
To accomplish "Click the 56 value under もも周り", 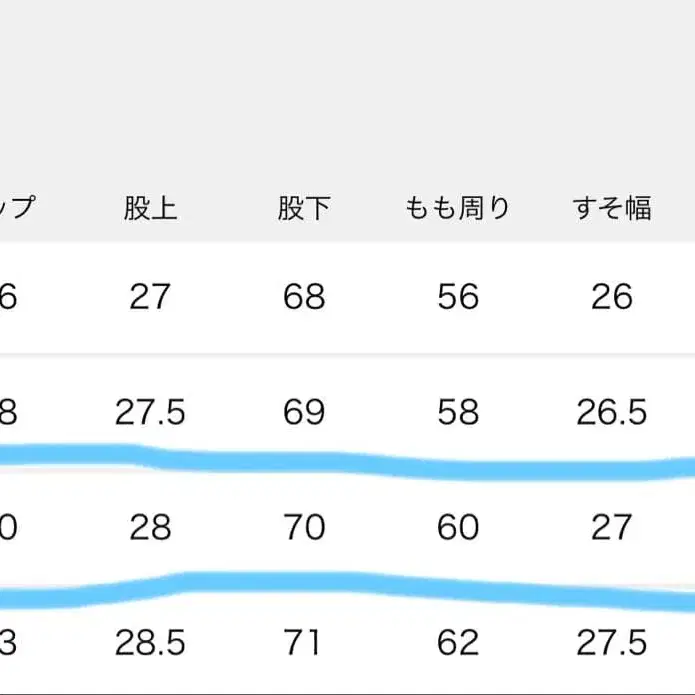I will [x=458, y=297].
